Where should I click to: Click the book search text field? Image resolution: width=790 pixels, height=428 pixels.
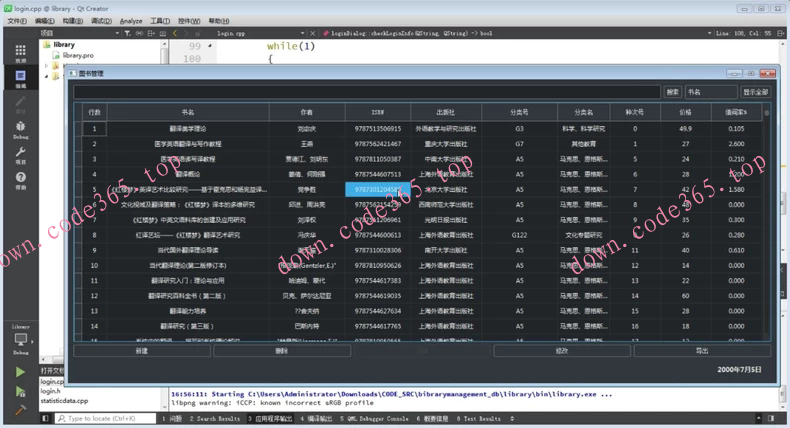[x=368, y=92]
